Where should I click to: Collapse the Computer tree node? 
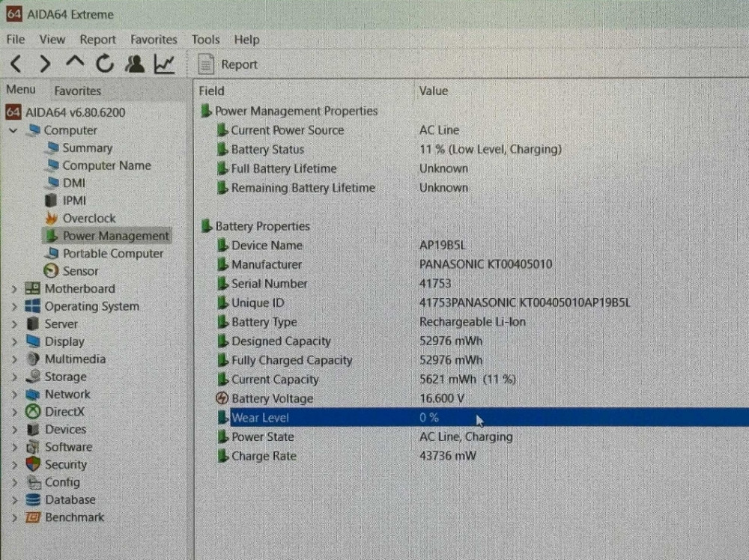(x=13, y=130)
